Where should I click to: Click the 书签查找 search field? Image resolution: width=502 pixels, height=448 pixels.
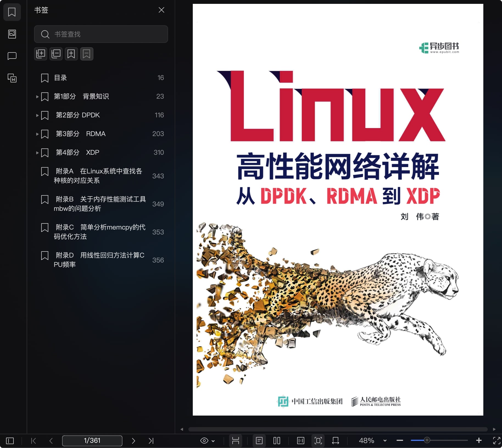pos(101,34)
